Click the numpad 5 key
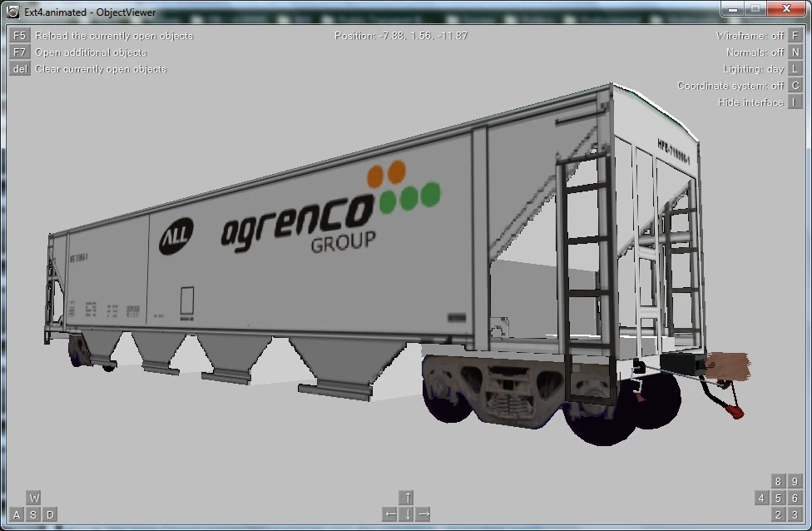 click(x=778, y=498)
